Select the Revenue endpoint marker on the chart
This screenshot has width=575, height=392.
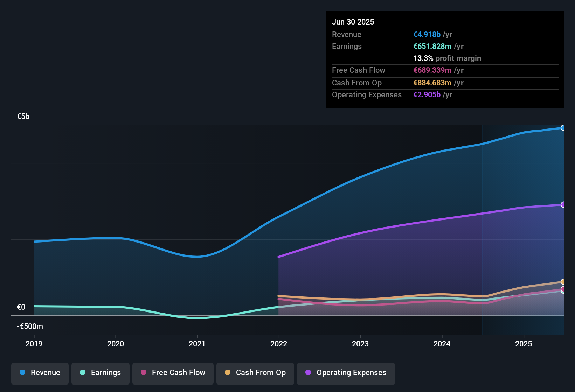563,128
